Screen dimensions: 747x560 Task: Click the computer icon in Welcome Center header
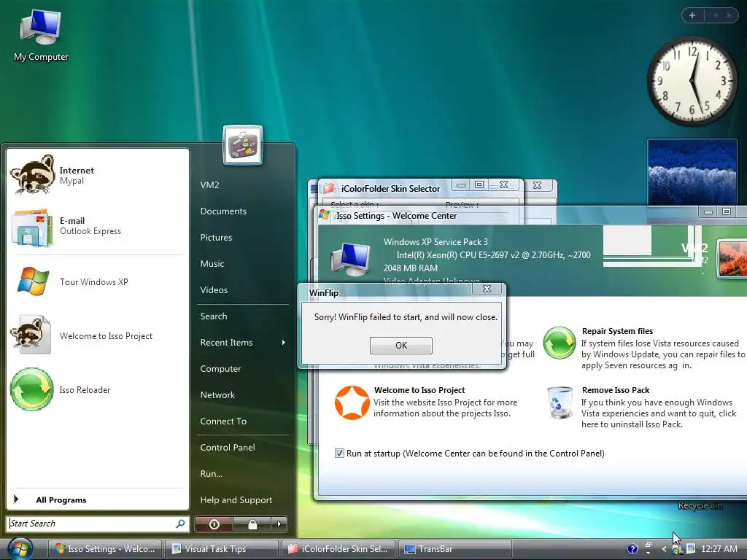(x=351, y=259)
